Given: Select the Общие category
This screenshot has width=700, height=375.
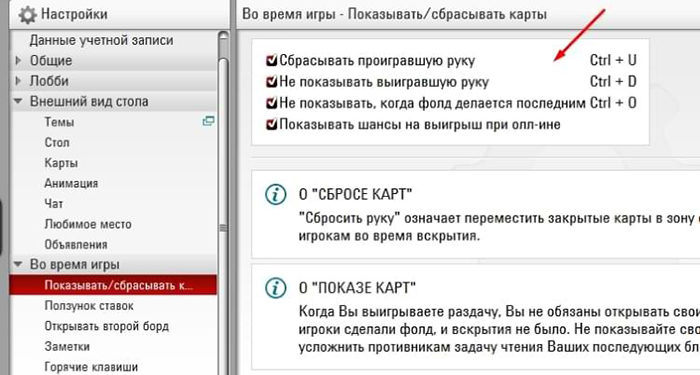Looking at the screenshot, I should tap(51, 60).
